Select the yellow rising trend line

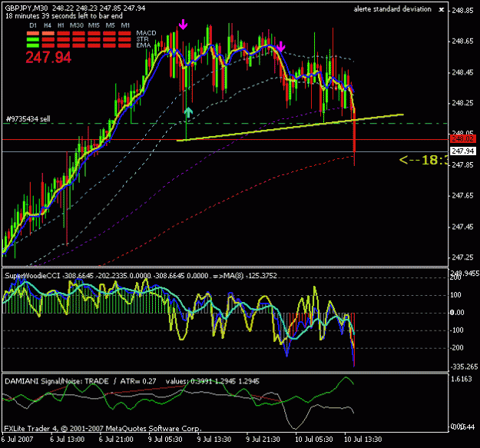(x=290, y=128)
